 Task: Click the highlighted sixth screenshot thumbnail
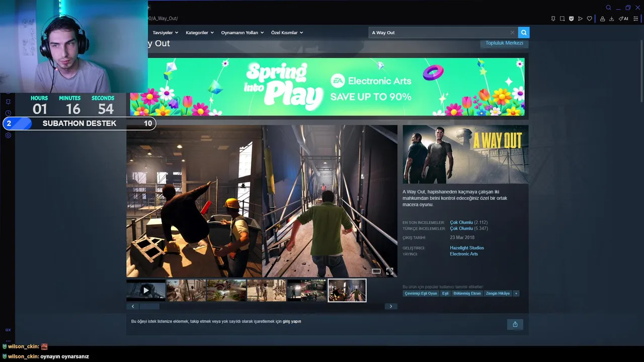347,290
